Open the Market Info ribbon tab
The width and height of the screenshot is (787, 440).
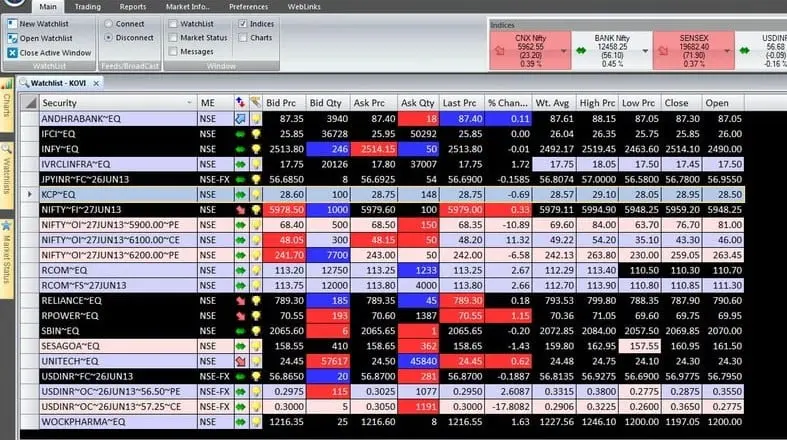188,7
